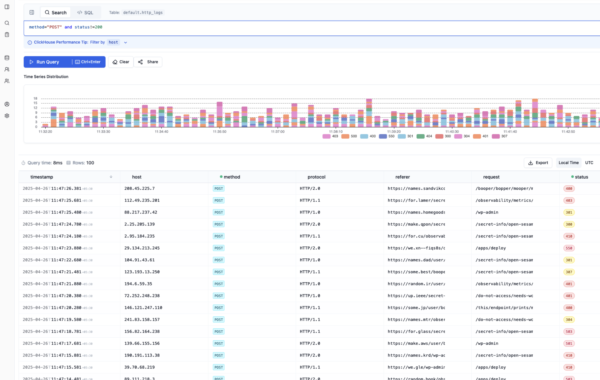Screen dimensions: 600x380
Task: Click the /apps/deploy request in 29.134.213.245 row
Action: 491,248
